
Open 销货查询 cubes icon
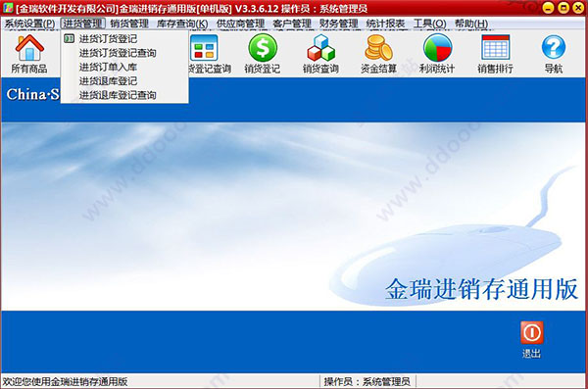point(320,54)
